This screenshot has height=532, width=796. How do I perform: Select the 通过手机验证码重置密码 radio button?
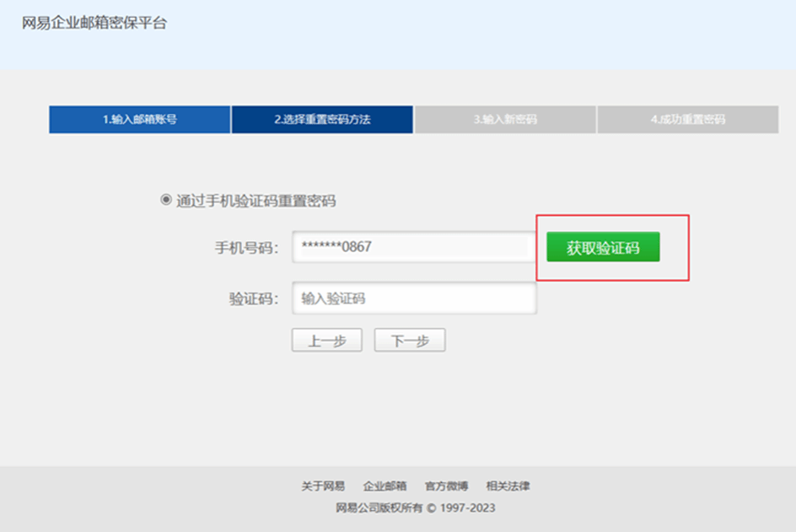click(x=165, y=200)
